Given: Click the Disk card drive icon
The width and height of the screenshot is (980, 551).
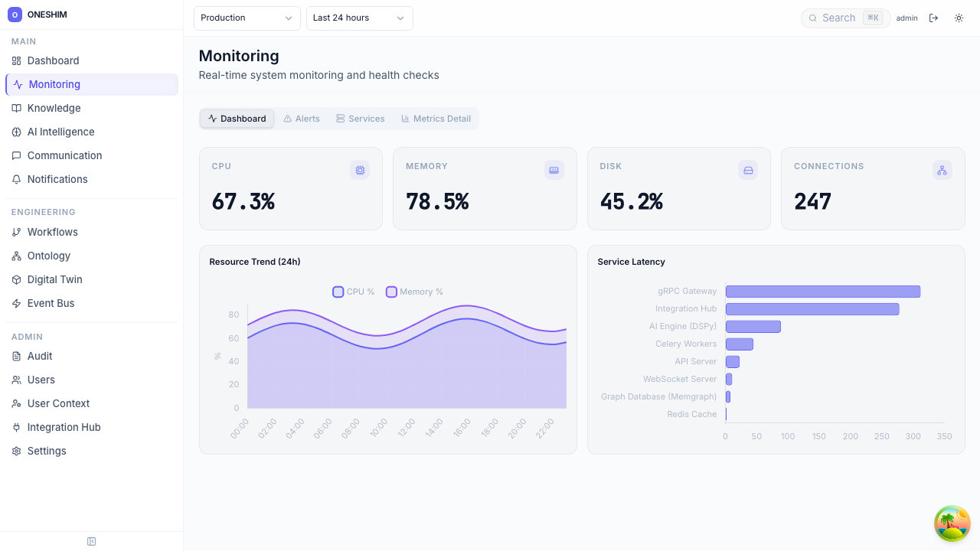Looking at the screenshot, I should tap(748, 170).
